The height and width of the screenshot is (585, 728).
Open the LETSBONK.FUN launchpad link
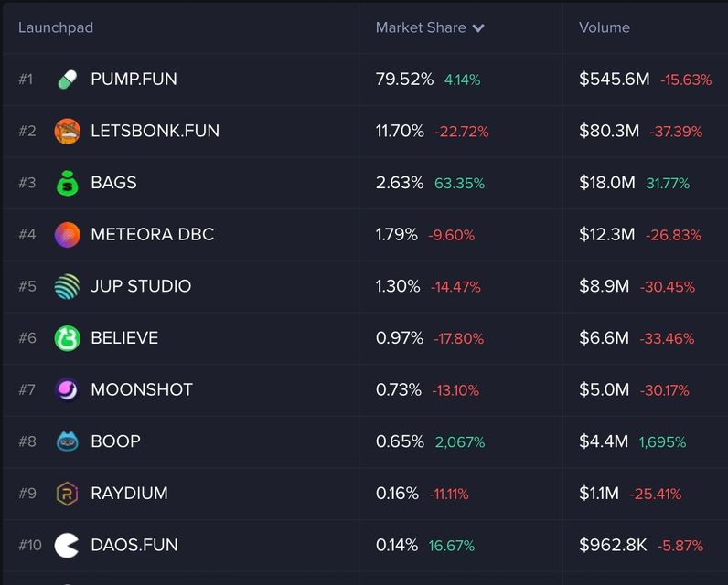pyautogui.click(x=155, y=131)
